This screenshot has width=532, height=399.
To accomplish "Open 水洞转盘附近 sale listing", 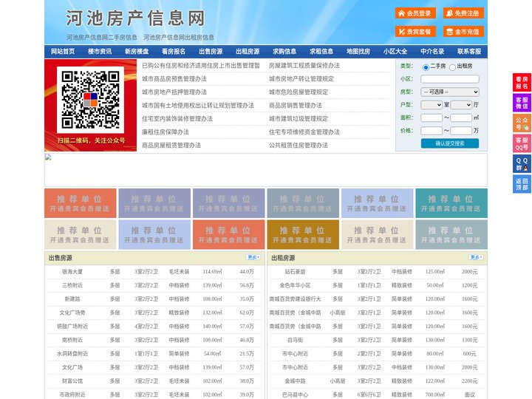I will pyautogui.click(x=72, y=353).
